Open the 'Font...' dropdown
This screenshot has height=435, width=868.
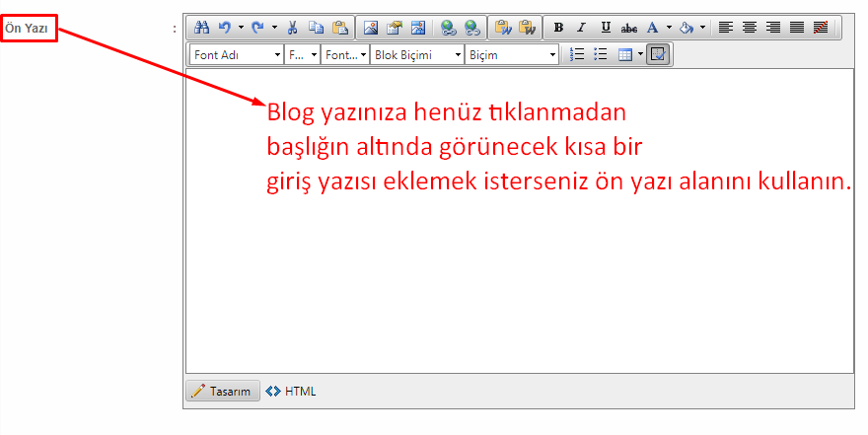coord(345,55)
